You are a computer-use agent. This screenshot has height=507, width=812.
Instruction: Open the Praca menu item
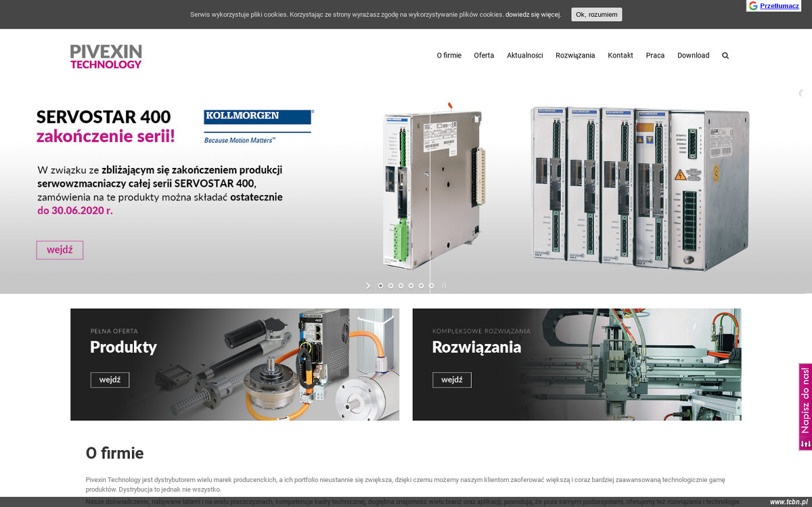tap(655, 56)
